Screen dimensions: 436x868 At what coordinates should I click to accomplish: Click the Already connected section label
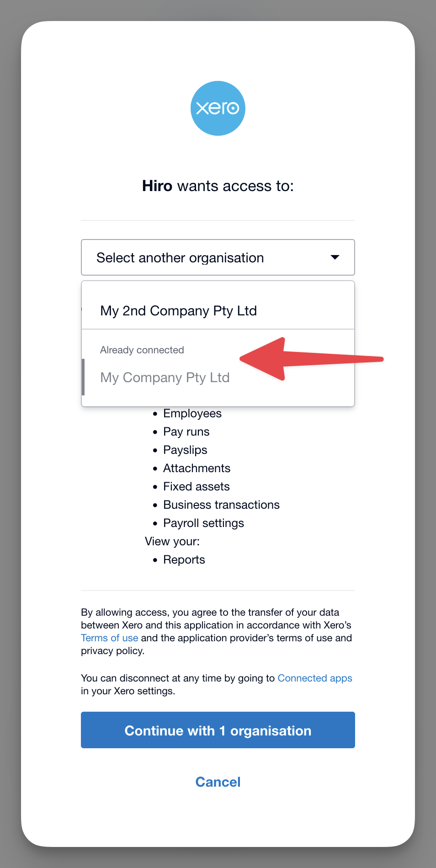click(142, 350)
